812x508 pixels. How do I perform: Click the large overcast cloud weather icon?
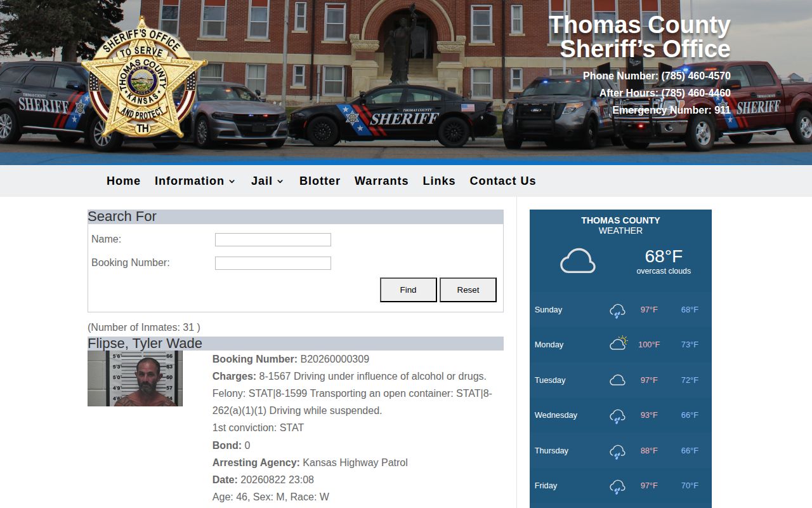click(578, 261)
